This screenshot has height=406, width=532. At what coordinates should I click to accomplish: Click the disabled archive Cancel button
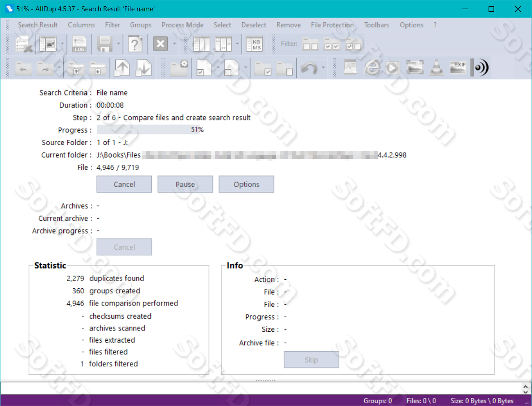[124, 247]
